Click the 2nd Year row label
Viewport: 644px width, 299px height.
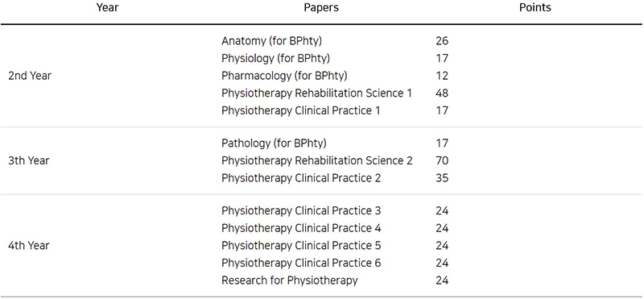tap(30, 76)
